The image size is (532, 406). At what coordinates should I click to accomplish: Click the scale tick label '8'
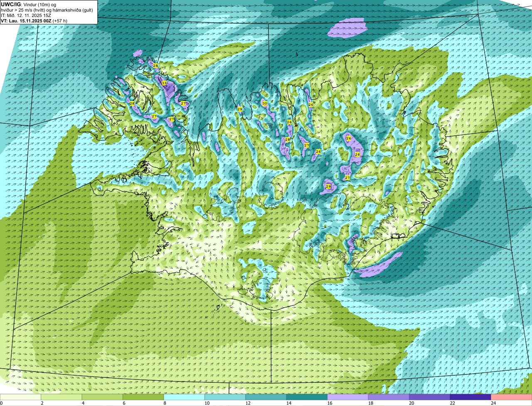click(165, 403)
